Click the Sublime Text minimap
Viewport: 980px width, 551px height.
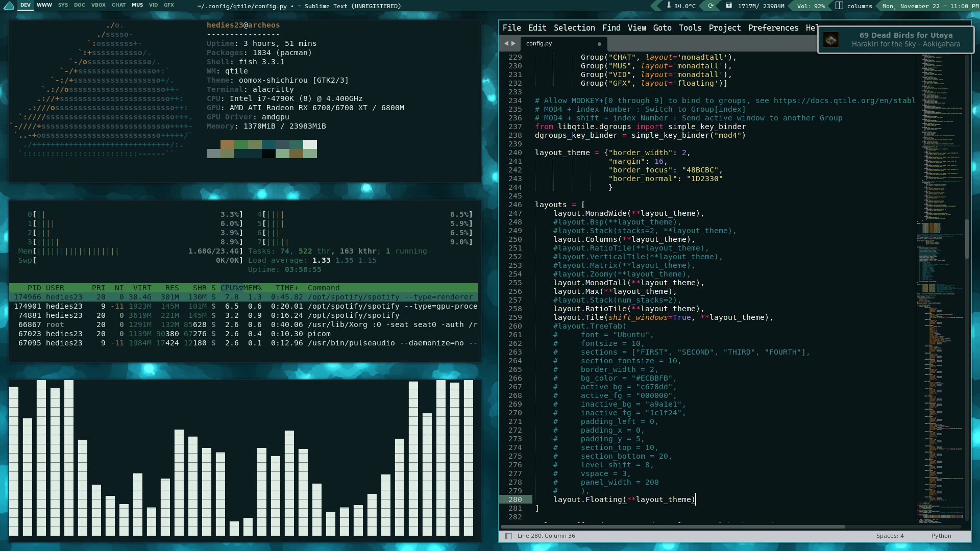coord(940,288)
